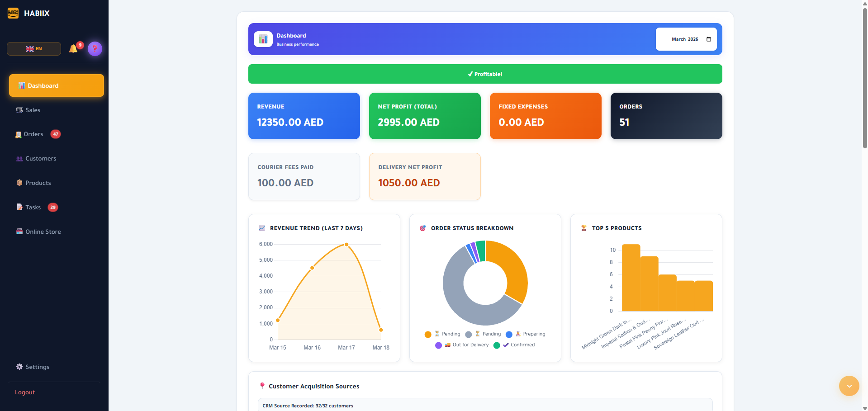The height and width of the screenshot is (411, 868).
Task: Open the March 2026 month picker
Action: 686,39
